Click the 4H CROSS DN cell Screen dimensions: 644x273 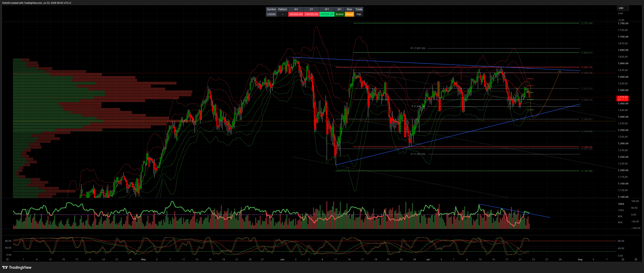[x=296, y=14]
